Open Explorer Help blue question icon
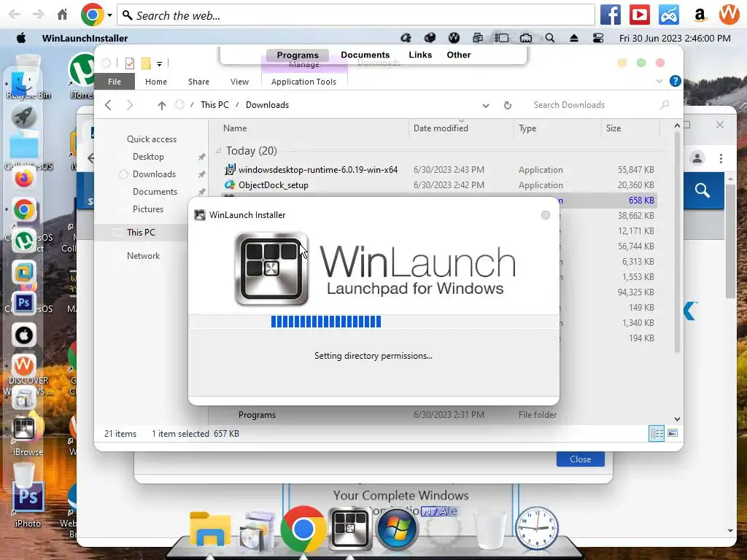 (675, 81)
